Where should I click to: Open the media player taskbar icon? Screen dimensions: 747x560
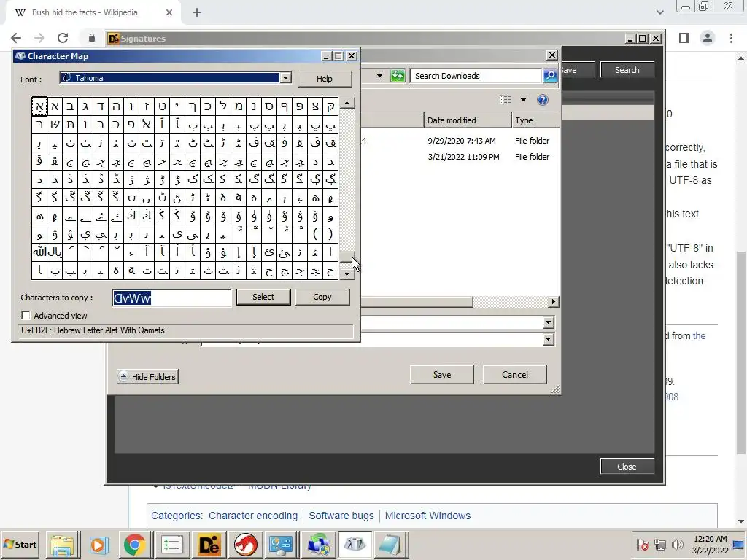tap(98, 545)
